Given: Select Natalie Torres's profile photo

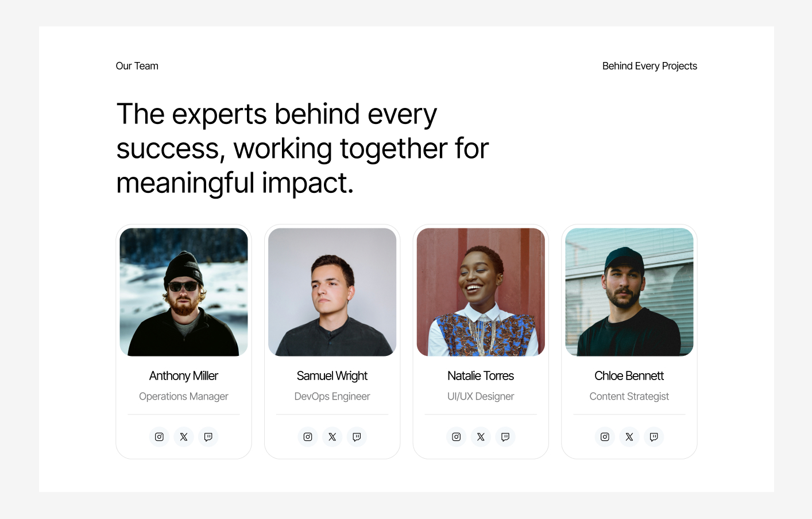Looking at the screenshot, I should tap(481, 292).
